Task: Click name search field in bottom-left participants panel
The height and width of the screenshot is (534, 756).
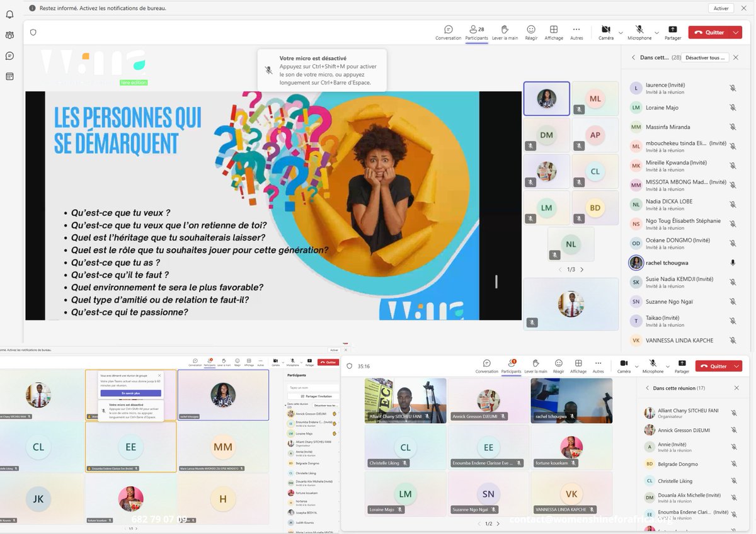Action: 314,387
